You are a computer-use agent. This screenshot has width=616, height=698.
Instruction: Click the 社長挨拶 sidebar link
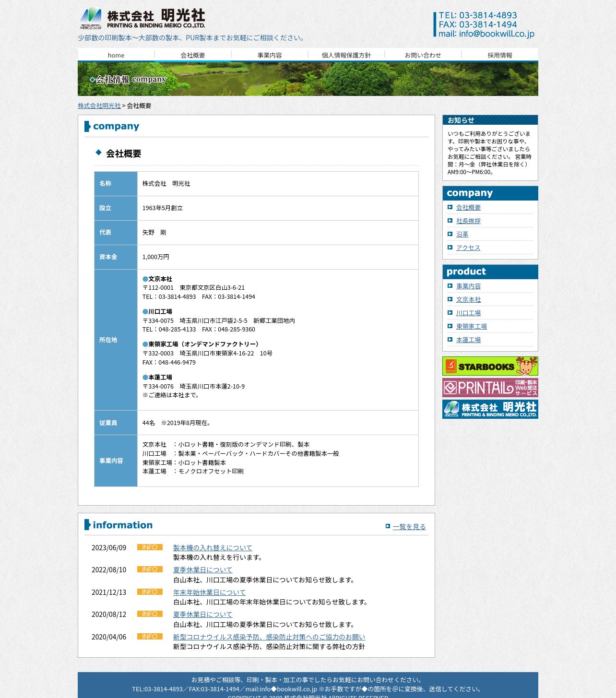tap(468, 221)
